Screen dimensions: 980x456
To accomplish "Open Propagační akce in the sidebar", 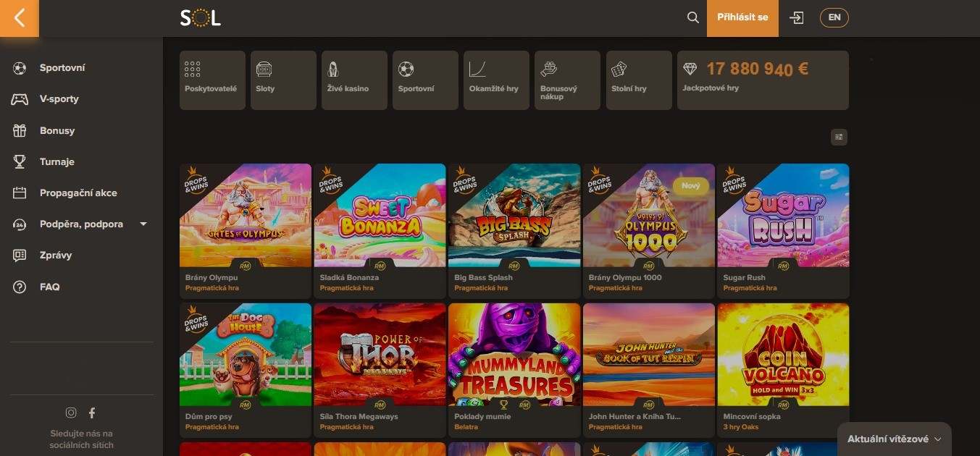I will [78, 193].
